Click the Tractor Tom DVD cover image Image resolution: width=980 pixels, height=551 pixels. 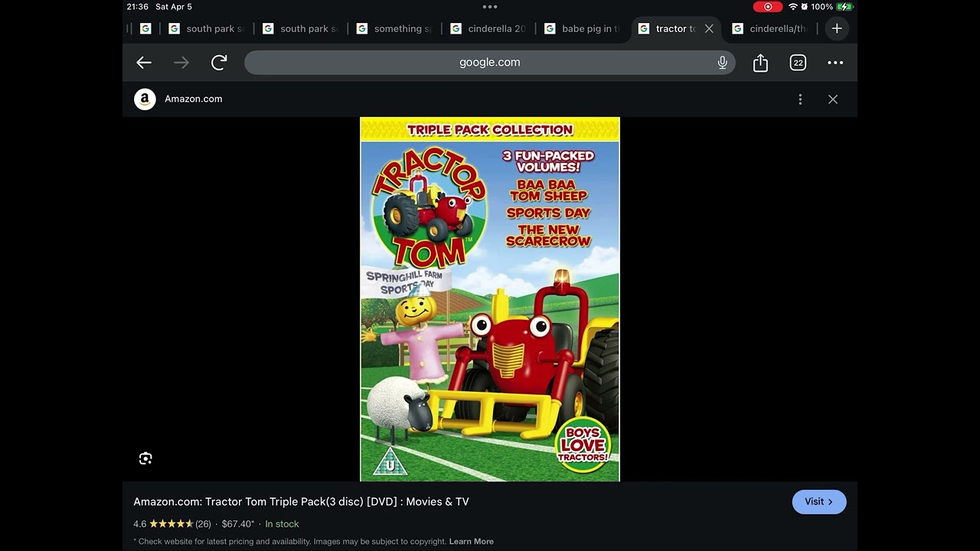coord(490,299)
